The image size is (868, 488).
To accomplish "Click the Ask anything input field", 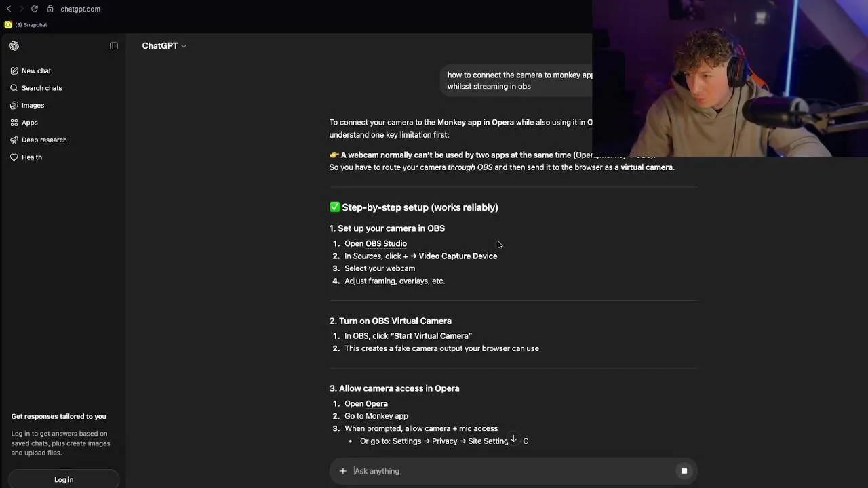I will [509, 471].
